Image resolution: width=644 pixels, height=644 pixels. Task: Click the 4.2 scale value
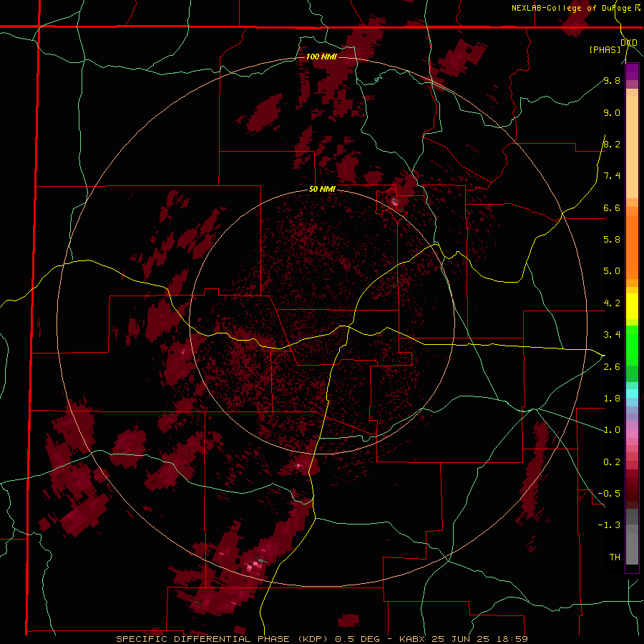click(612, 303)
